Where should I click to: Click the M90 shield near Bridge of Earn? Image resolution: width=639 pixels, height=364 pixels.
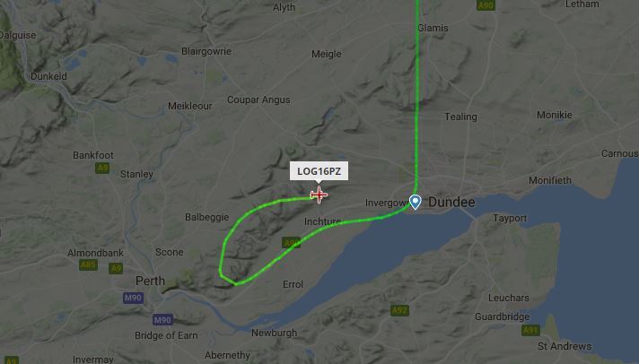coord(162,319)
